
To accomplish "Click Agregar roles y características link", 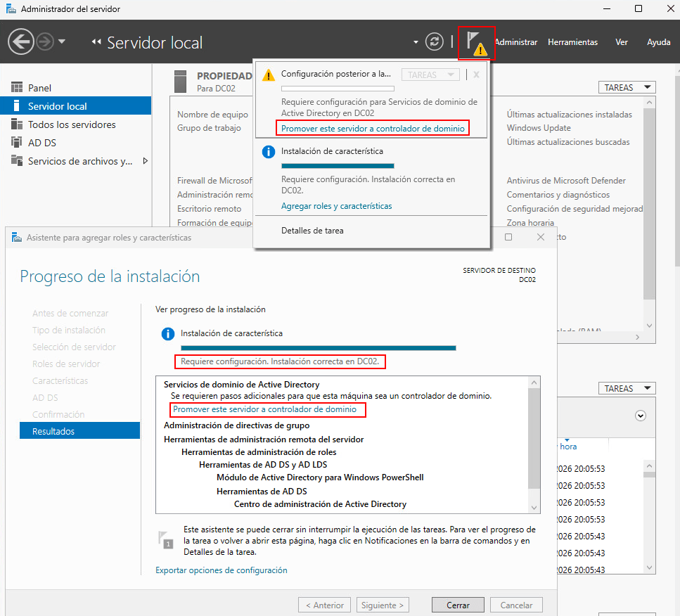I will click(336, 206).
